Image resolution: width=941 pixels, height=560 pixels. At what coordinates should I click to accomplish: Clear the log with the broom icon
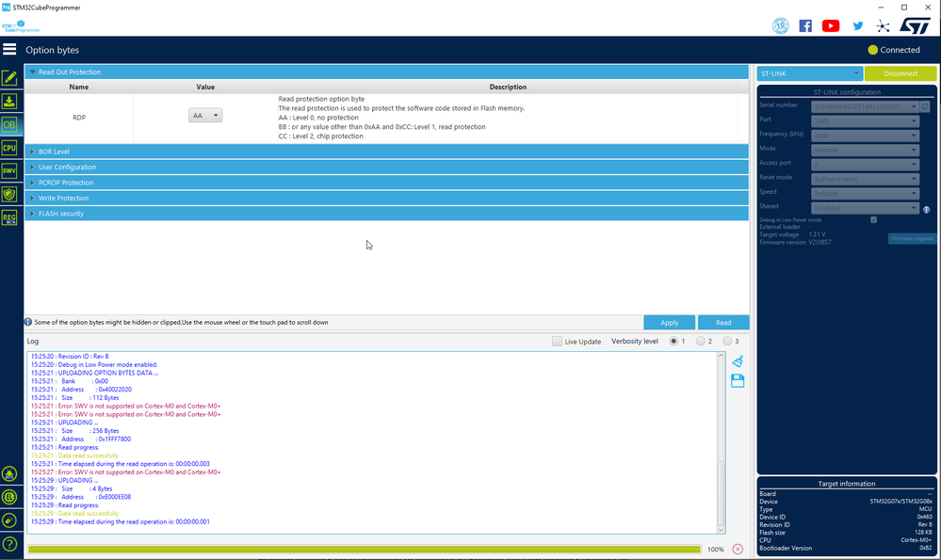[738, 361]
